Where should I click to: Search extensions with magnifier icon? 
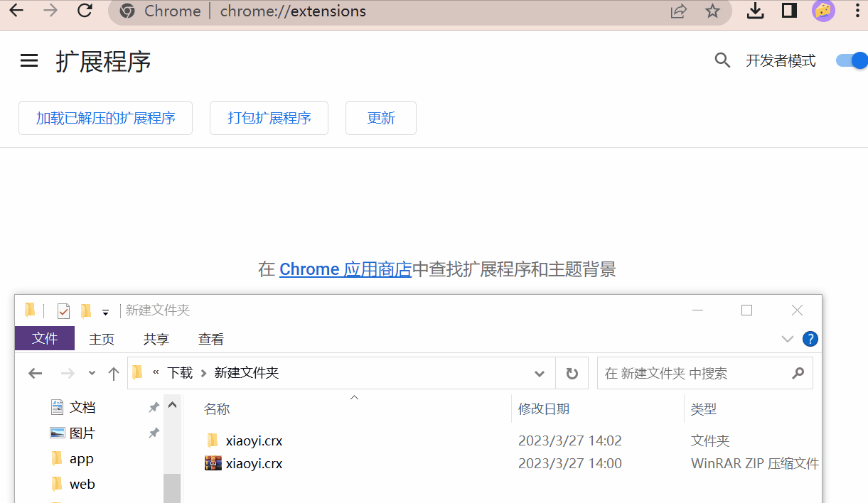722,61
